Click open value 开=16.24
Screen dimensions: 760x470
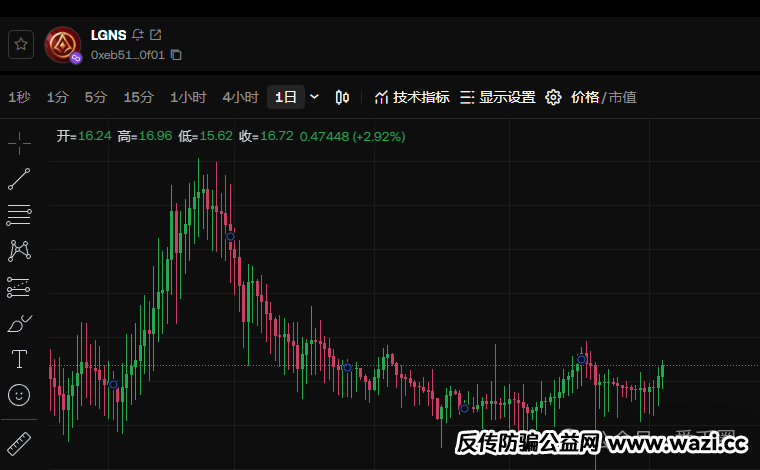coord(84,136)
